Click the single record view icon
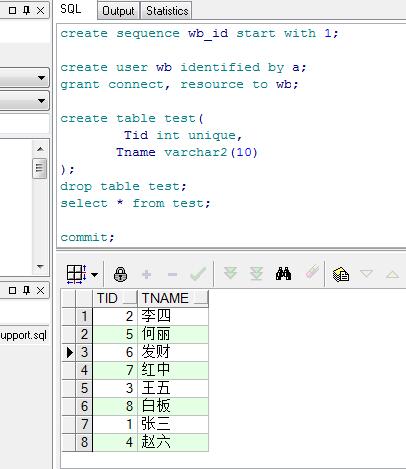Viewport: 406px width, 469px height. coord(341,275)
